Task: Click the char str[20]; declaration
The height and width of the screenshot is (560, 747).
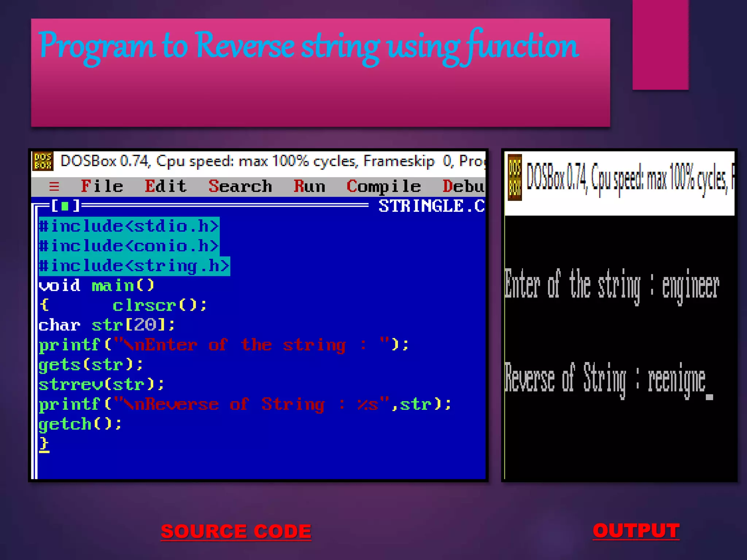Action: [x=107, y=325]
